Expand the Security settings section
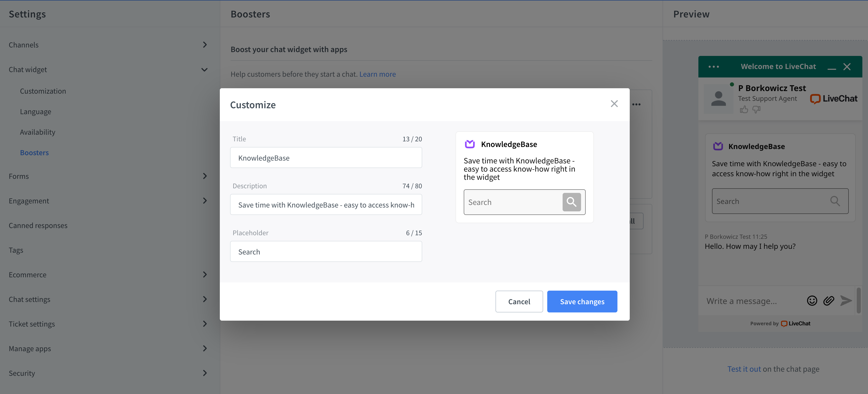The width and height of the screenshot is (868, 394). [x=204, y=373]
